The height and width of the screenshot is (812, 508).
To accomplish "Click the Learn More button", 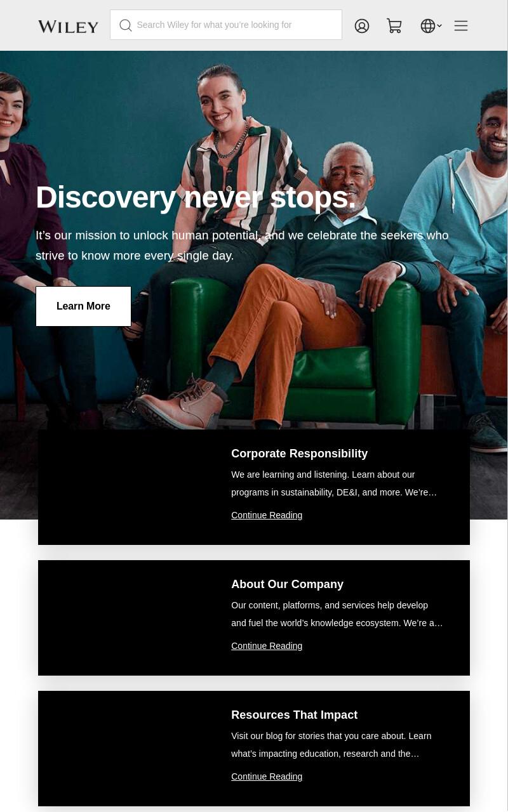I will 83,306.
